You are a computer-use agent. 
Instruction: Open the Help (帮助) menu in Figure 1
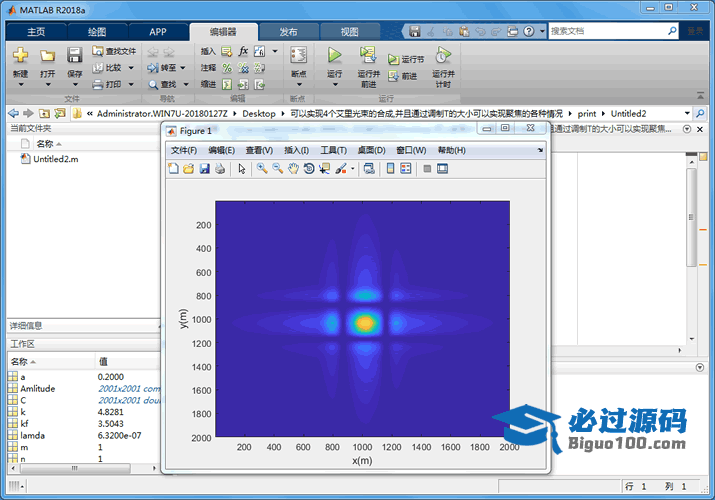pos(451,150)
